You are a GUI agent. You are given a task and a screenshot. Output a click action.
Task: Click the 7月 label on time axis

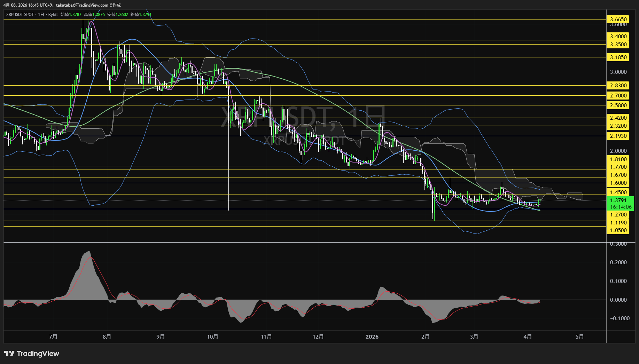(53, 337)
